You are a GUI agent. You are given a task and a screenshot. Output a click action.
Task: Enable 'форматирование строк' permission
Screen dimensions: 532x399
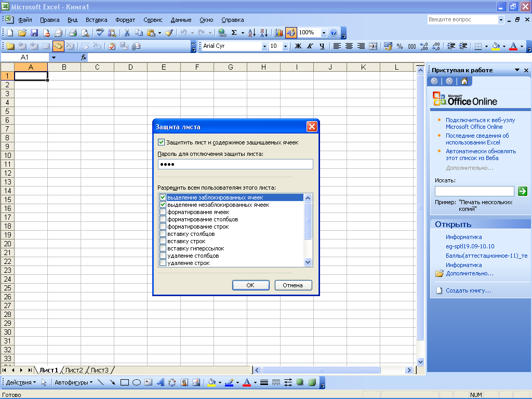click(163, 227)
